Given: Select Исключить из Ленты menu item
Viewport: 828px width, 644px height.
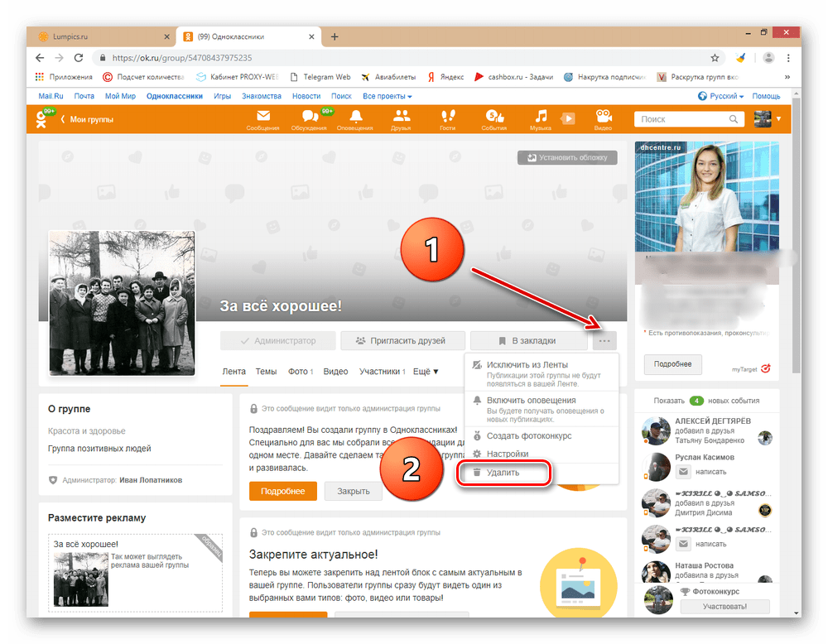Looking at the screenshot, I should (542, 373).
